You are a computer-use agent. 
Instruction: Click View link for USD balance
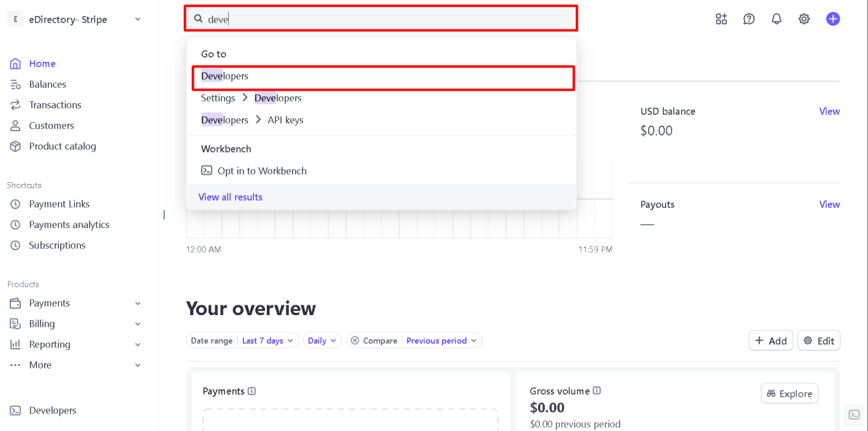pyautogui.click(x=829, y=111)
